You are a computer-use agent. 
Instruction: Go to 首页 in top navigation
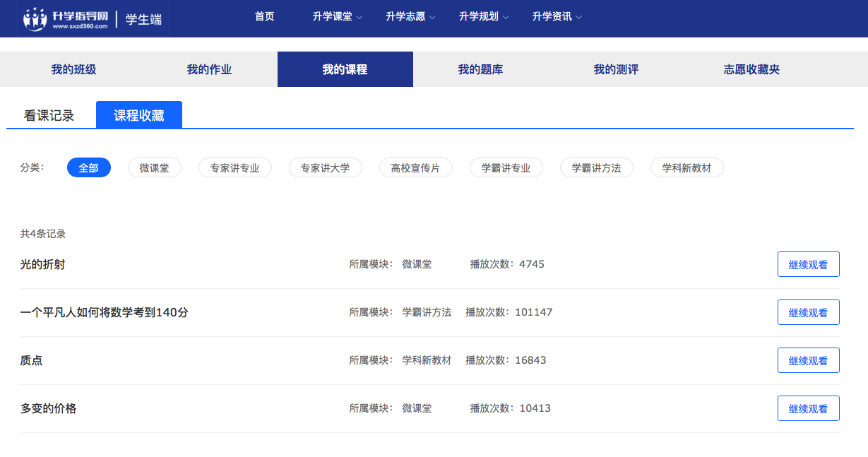(264, 17)
